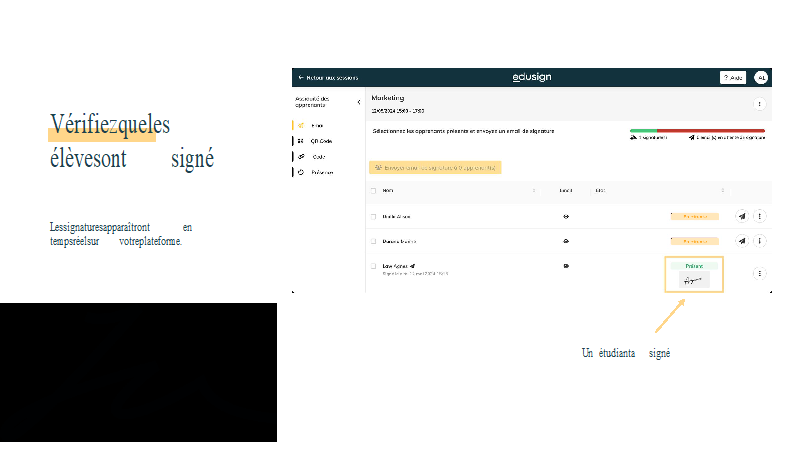Check the checkbox for the second student row
Screen dimensions: 800x450
374,241
